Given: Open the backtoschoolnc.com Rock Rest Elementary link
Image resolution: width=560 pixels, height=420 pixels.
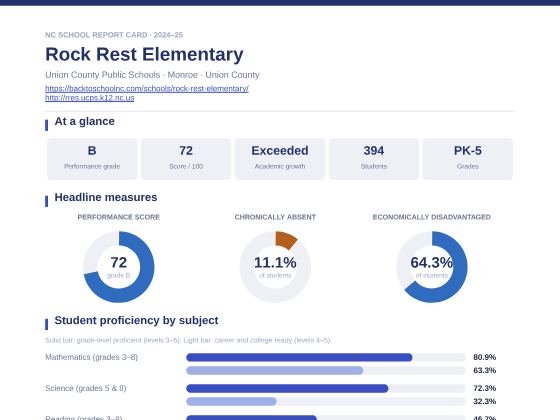Looking at the screenshot, I should [147, 88].
